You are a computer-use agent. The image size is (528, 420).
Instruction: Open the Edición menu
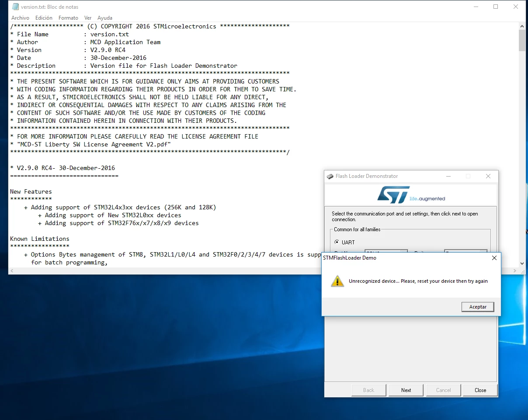[44, 18]
